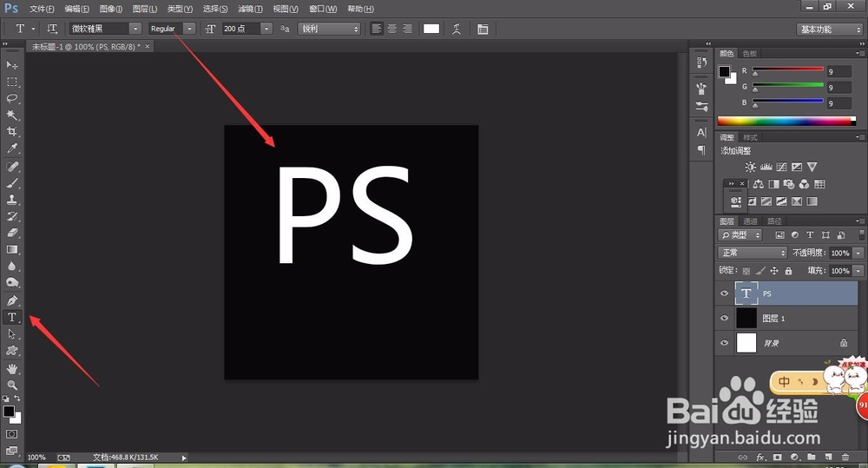Open the layer filter 类型 dropdown

click(x=740, y=234)
